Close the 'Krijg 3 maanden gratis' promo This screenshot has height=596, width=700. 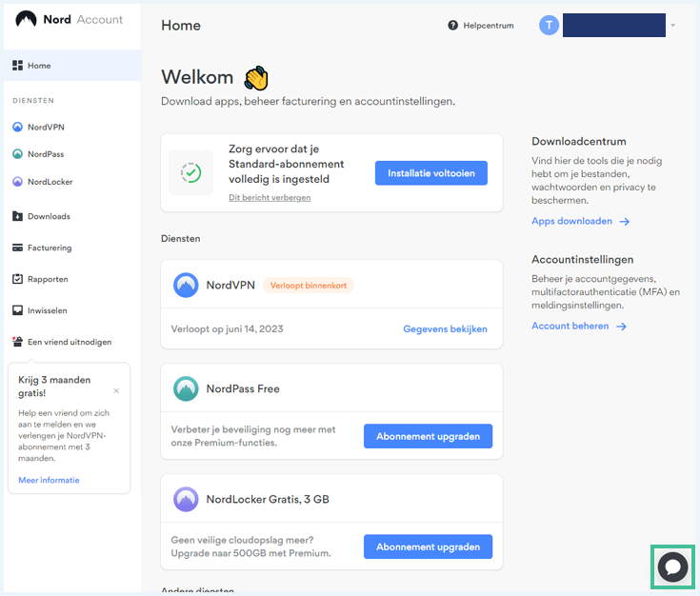pos(116,390)
